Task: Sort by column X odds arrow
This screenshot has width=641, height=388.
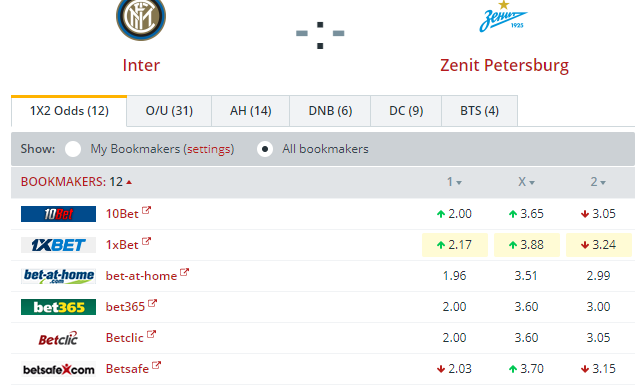Action: (532, 183)
